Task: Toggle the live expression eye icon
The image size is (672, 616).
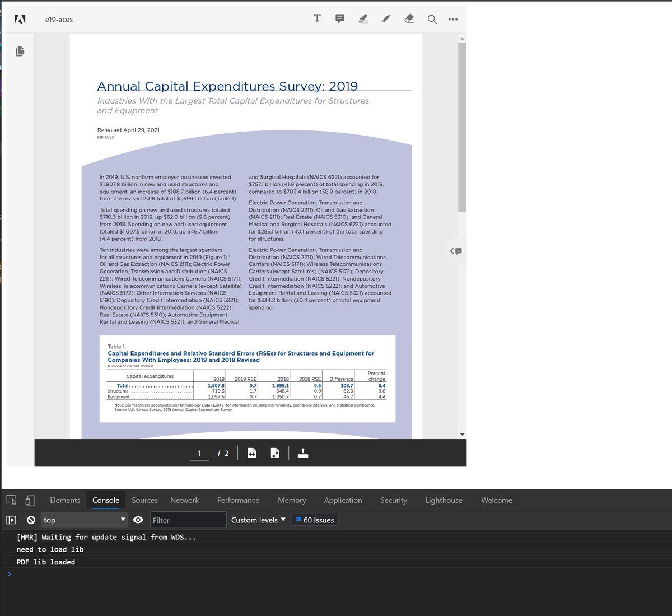Action: [x=138, y=520]
